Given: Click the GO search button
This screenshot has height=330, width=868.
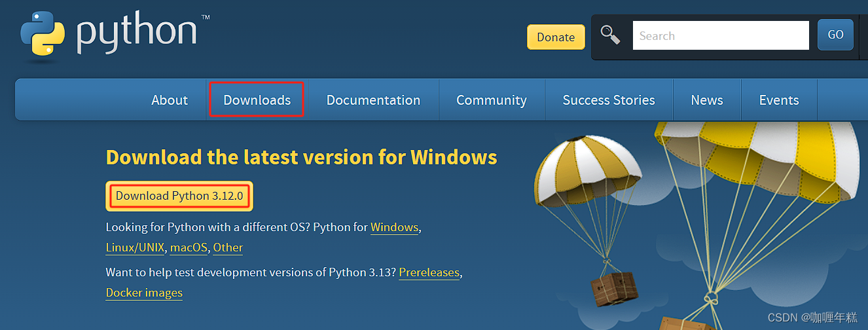Looking at the screenshot, I should (x=835, y=35).
